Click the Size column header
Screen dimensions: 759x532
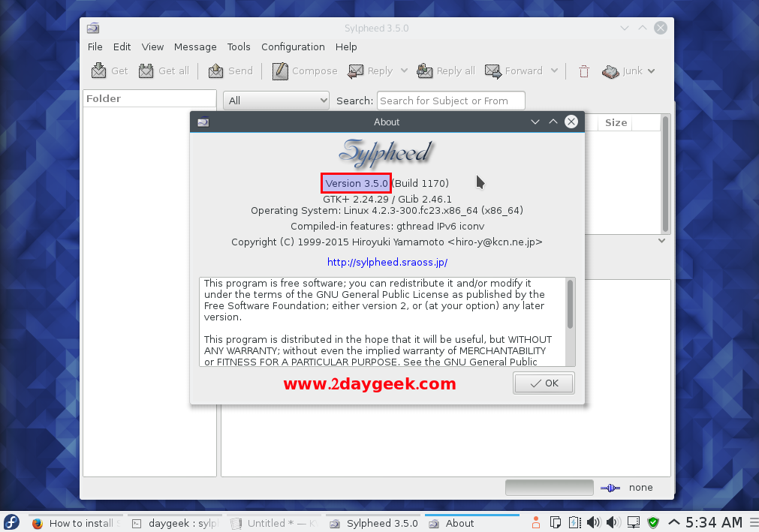616,123
